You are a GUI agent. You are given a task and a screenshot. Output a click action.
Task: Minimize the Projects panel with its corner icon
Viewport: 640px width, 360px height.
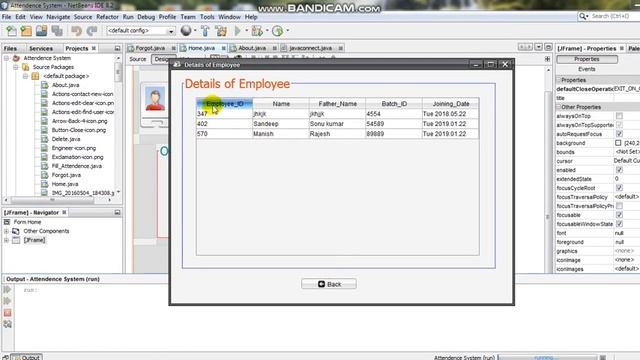point(117,48)
